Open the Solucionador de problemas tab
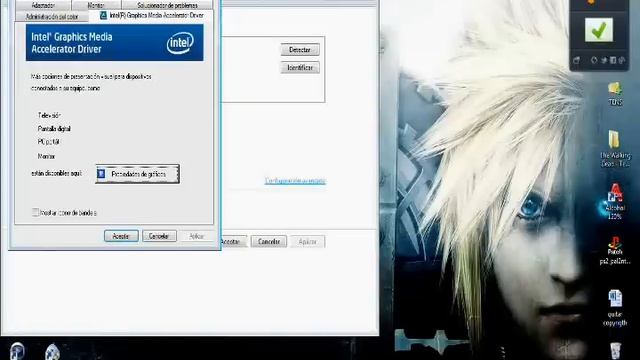The image size is (640, 360). pos(167,5)
